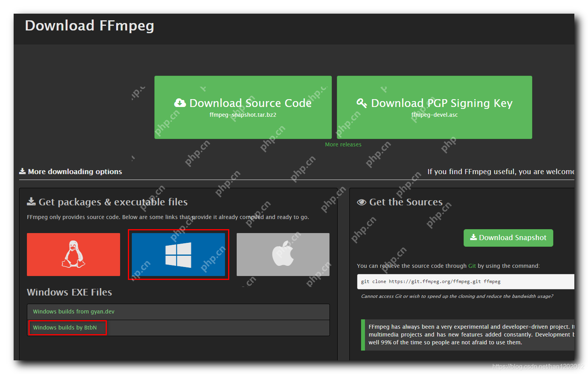Click the Download FFmpeg page title
The width and height of the screenshot is (588, 374).
(89, 26)
